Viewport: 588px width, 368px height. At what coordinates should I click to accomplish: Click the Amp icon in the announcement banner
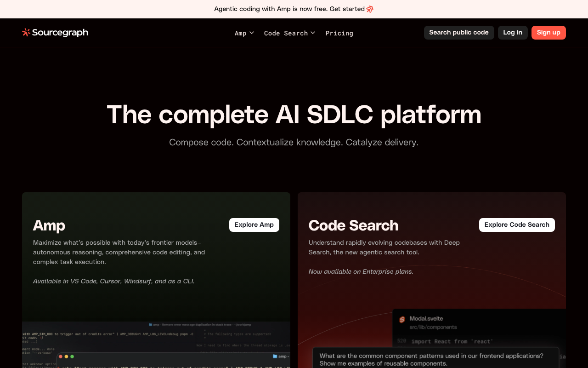pyautogui.click(x=370, y=9)
